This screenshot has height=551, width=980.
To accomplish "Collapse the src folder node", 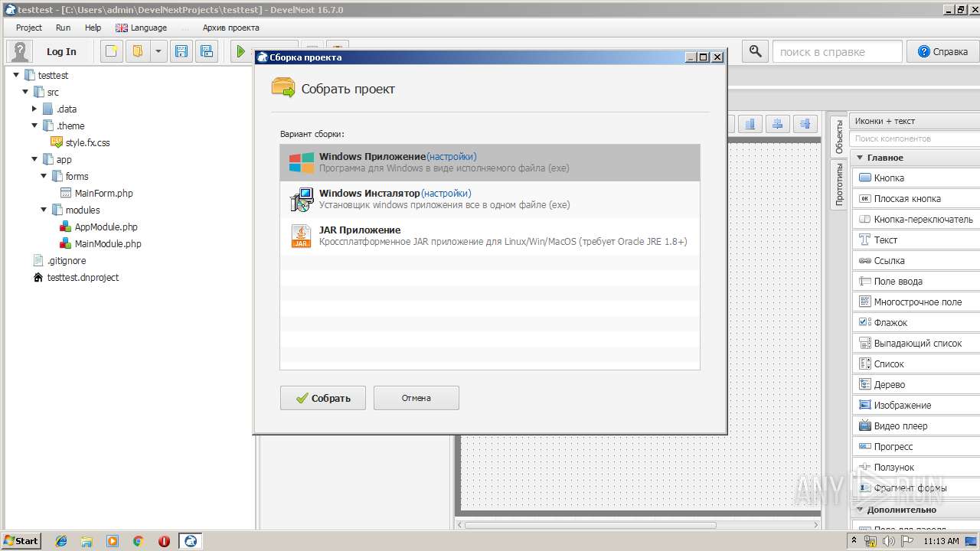I will click(x=25, y=92).
